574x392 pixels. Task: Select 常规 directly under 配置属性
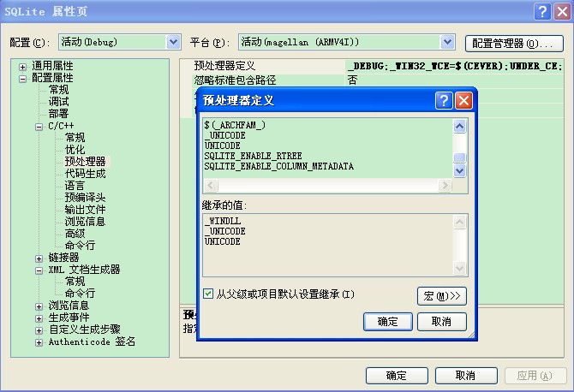tap(58, 90)
